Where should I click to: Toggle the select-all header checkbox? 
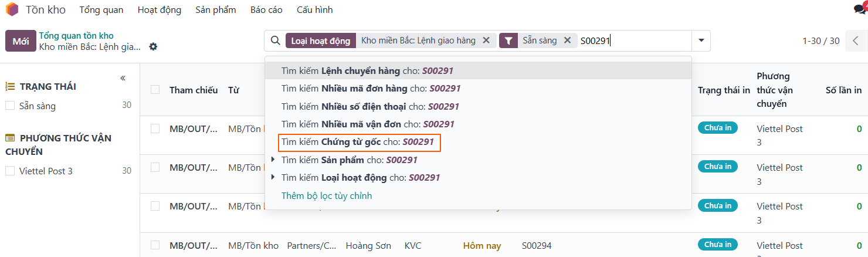pyautogui.click(x=155, y=90)
